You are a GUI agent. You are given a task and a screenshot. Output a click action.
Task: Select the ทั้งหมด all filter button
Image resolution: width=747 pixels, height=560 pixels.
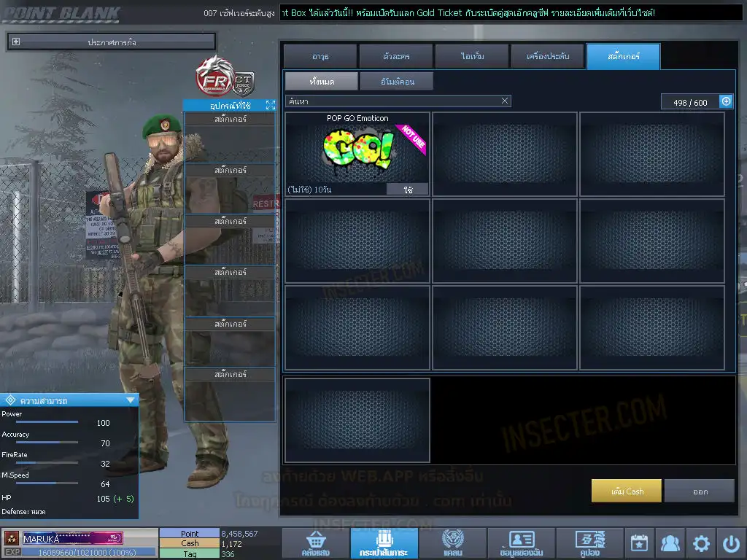click(321, 81)
